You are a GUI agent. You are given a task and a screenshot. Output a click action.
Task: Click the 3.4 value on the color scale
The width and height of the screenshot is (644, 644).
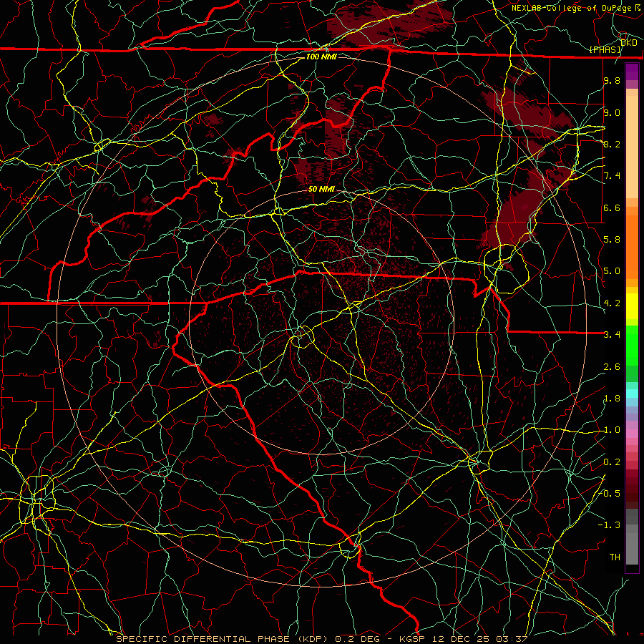[612, 335]
